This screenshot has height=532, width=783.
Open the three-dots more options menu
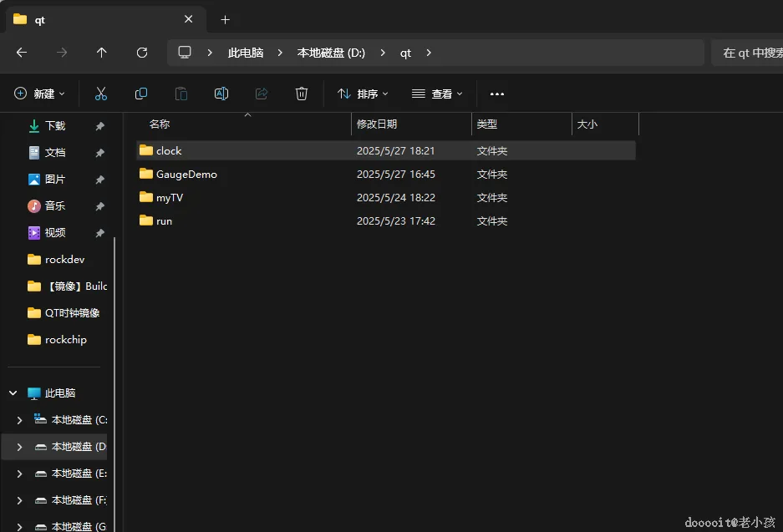(x=497, y=94)
